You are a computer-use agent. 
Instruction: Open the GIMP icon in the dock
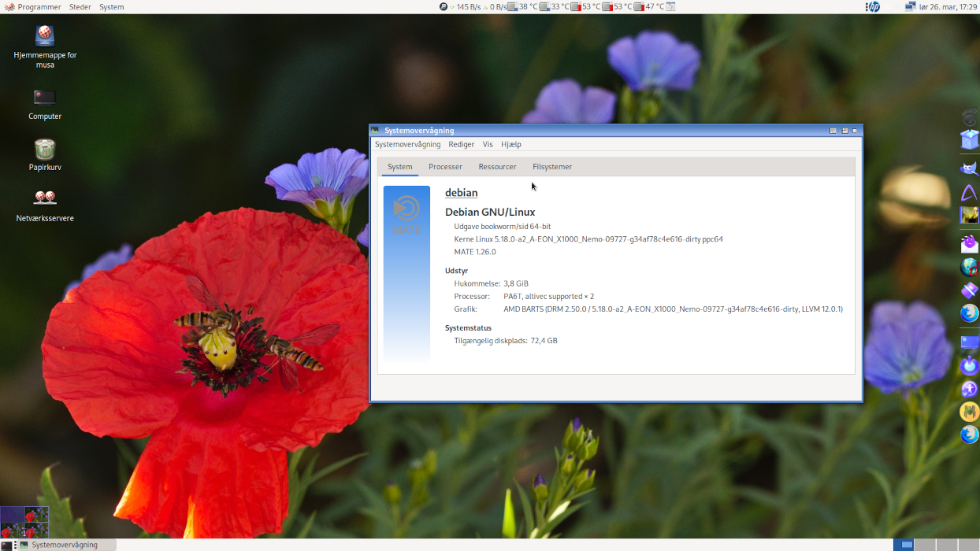point(969,168)
